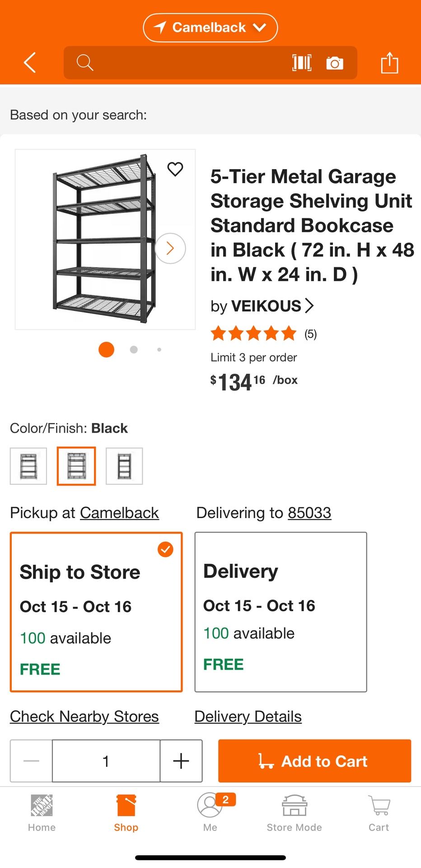
Task: Tap the barcode scanner icon
Action: click(x=302, y=63)
